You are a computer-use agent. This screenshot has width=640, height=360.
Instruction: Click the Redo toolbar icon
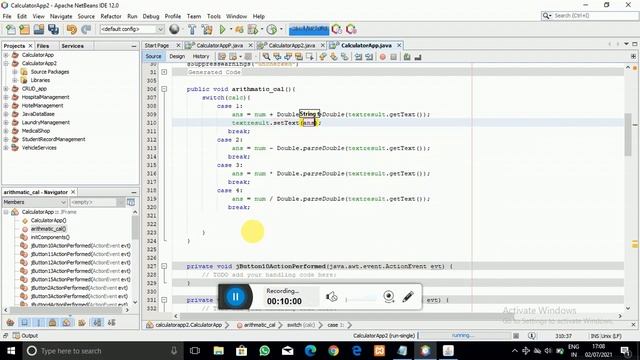[86, 29]
